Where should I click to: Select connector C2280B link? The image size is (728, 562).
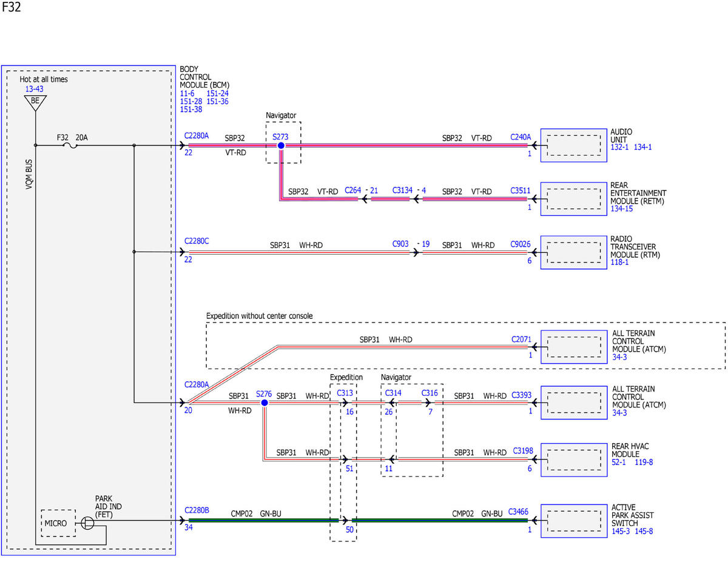click(x=197, y=510)
